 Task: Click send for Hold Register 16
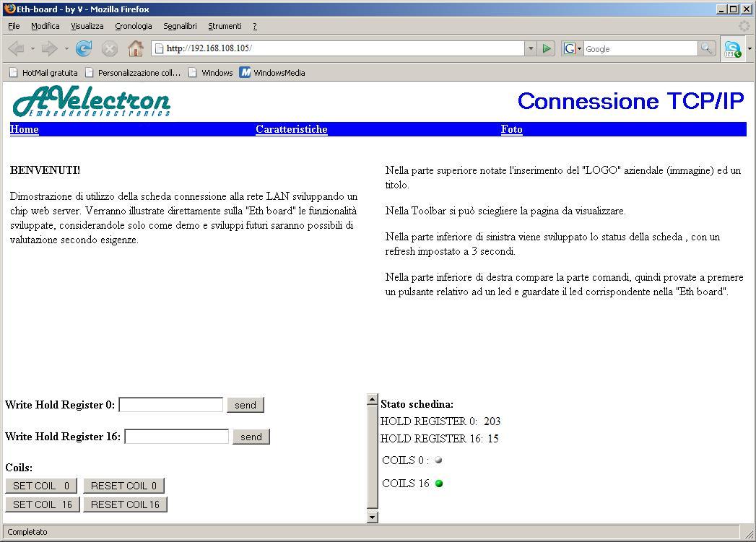click(x=251, y=437)
